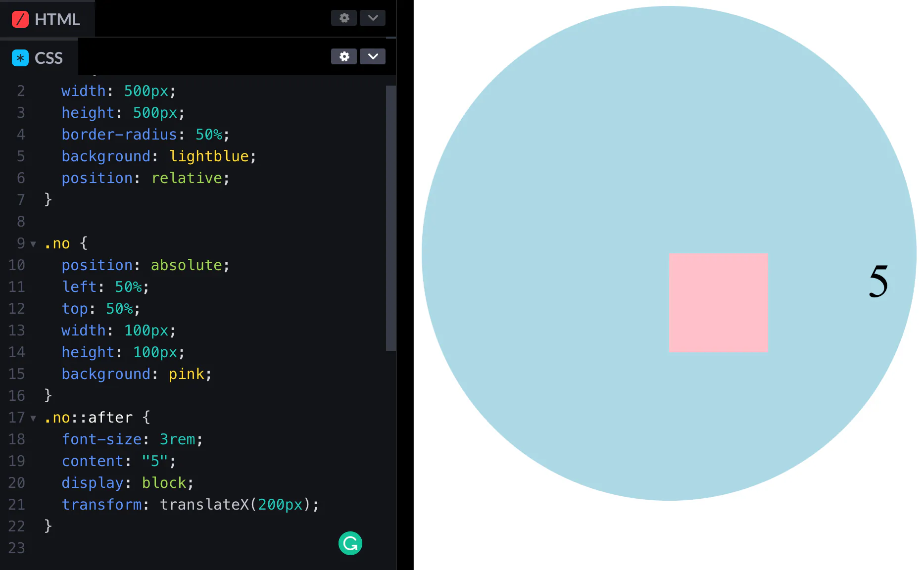Select the CSS editor tab
The height and width of the screenshot is (570, 924).
(39, 58)
